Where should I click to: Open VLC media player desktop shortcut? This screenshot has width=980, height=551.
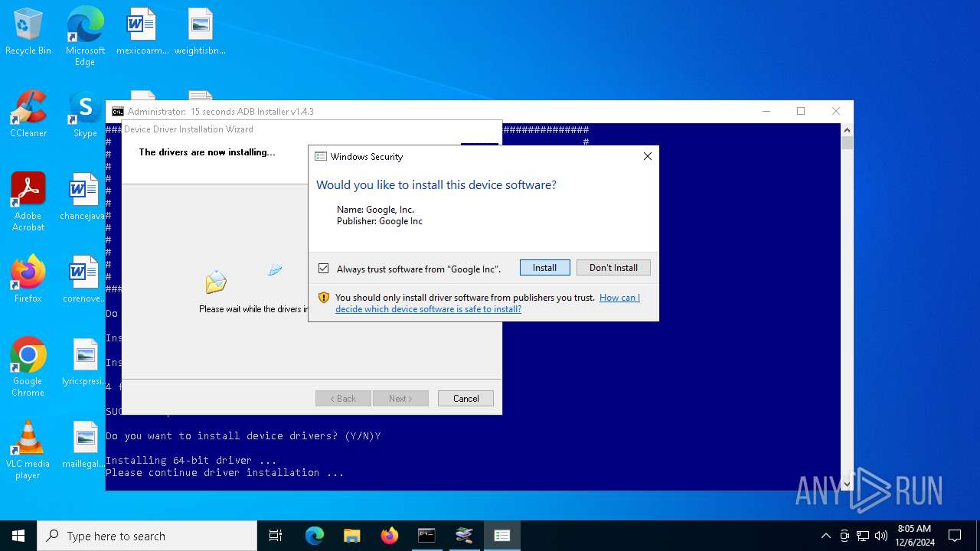(x=28, y=450)
